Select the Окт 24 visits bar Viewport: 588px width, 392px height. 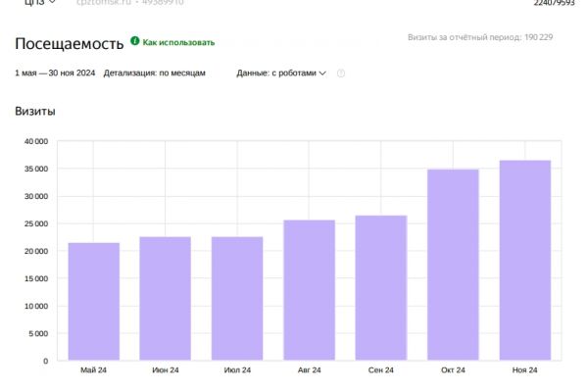pos(453,265)
